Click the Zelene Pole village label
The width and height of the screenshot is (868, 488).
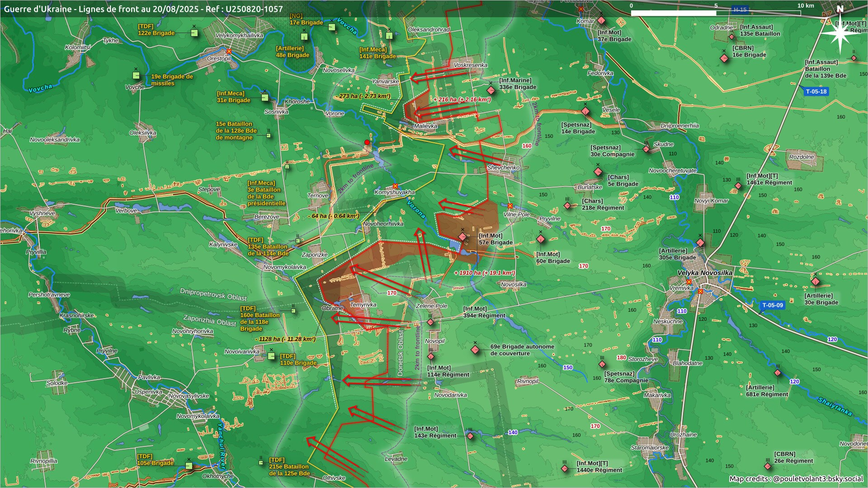(431, 306)
